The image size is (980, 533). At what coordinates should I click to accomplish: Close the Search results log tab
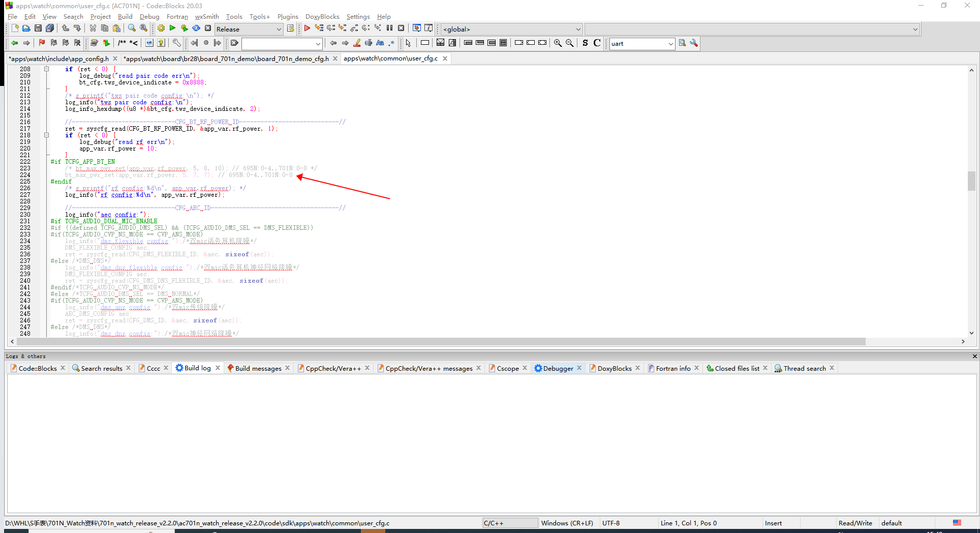pos(129,368)
